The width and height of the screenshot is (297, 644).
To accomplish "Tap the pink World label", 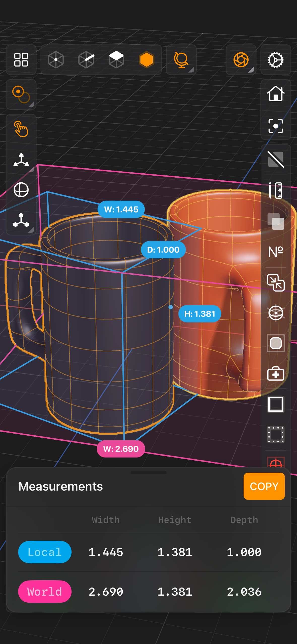I will (x=45, y=592).
